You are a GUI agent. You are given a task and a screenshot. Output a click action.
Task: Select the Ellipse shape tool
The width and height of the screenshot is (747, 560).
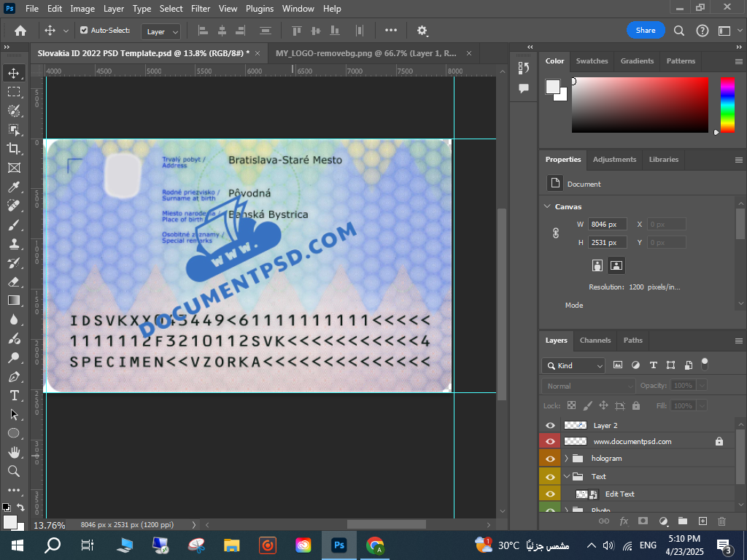(14, 433)
